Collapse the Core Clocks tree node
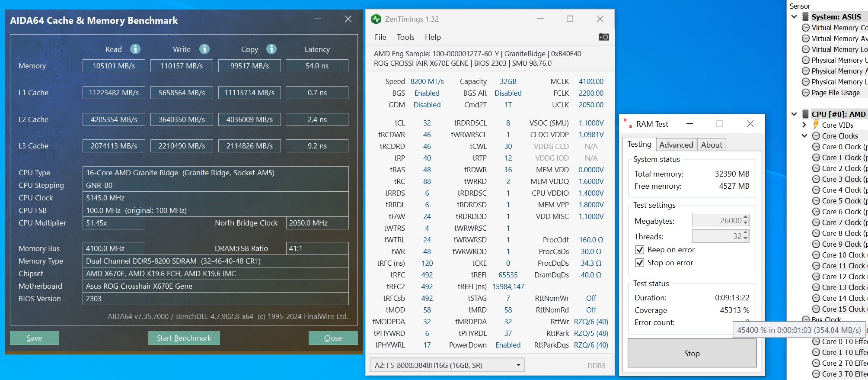 (804, 136)
